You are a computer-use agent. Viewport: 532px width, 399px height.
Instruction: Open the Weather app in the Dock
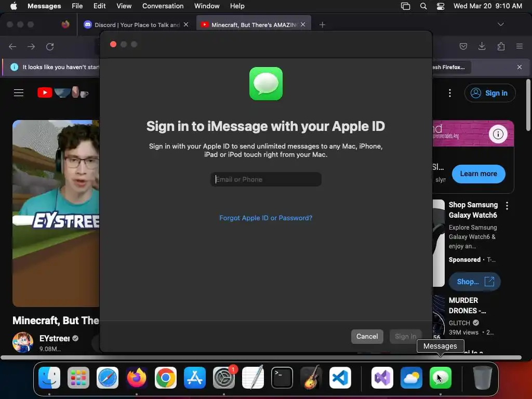point(411,378)
